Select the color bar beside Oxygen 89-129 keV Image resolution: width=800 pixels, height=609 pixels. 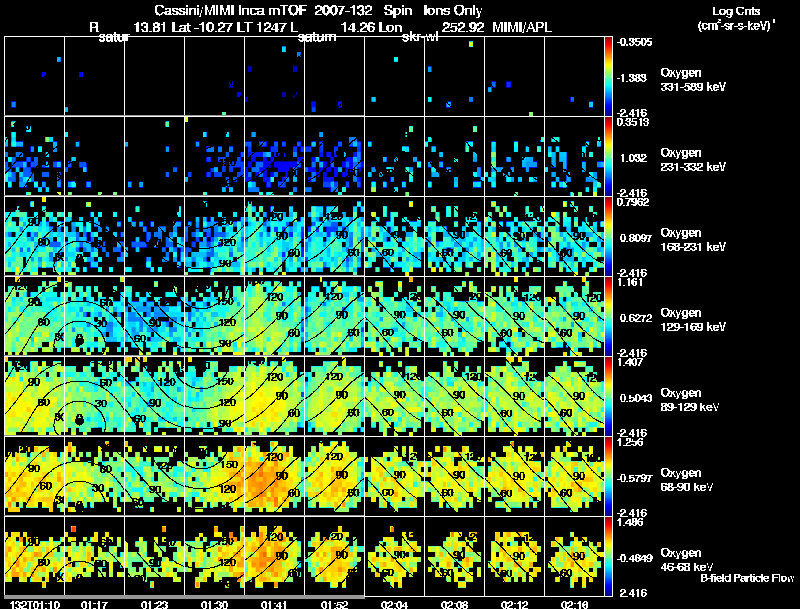pos(610,396)
